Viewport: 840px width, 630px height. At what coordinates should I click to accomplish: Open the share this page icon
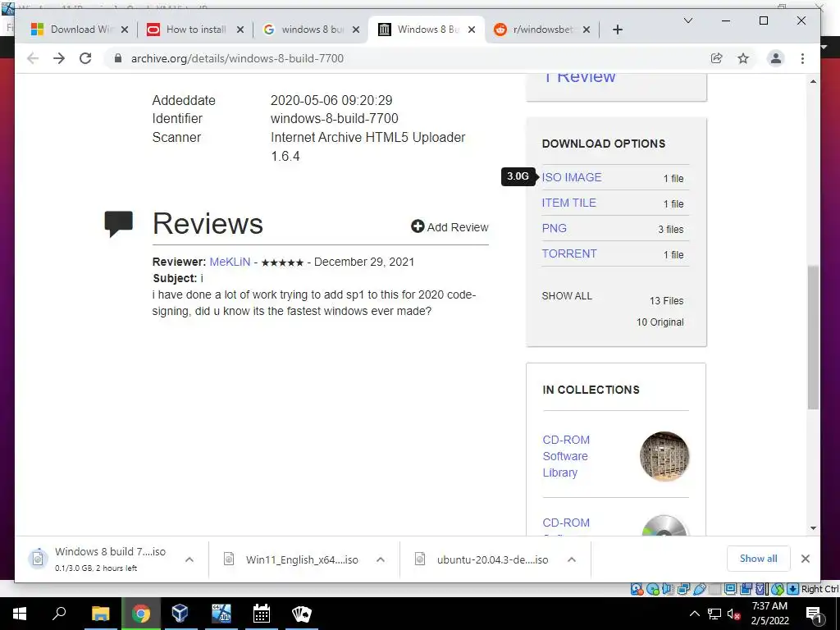[x=717, y=58]
